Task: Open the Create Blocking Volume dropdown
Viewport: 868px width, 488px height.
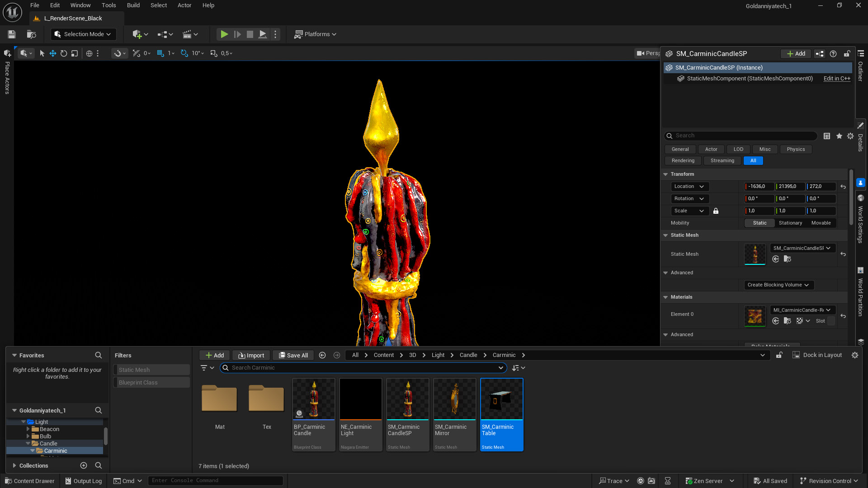Action: (x=778, y=285)
